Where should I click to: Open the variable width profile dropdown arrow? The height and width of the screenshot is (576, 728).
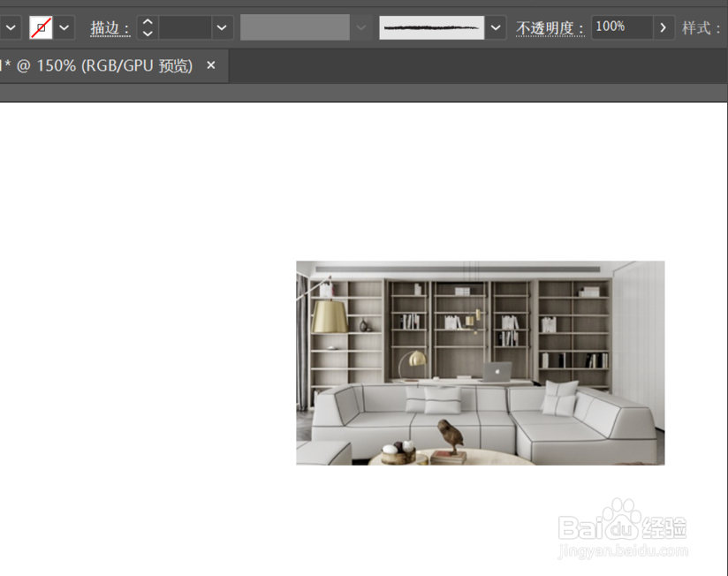click(x=360, y=28)
